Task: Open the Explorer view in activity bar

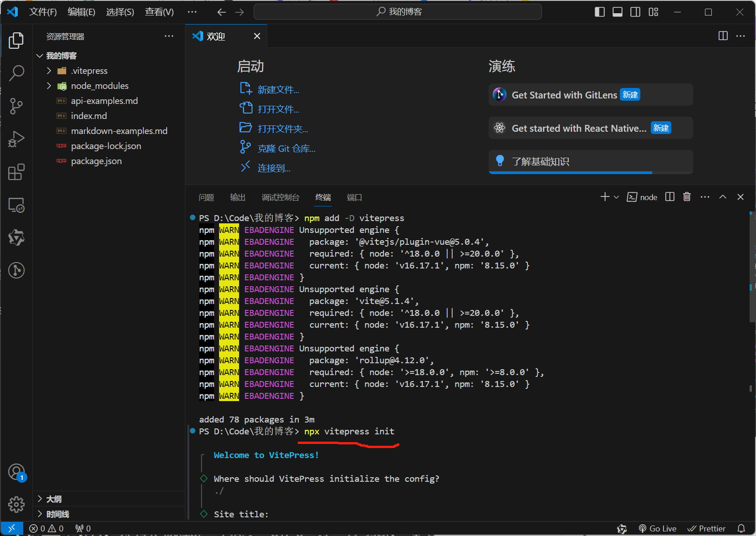Action: pyautogui.click(x=16, y=41)
